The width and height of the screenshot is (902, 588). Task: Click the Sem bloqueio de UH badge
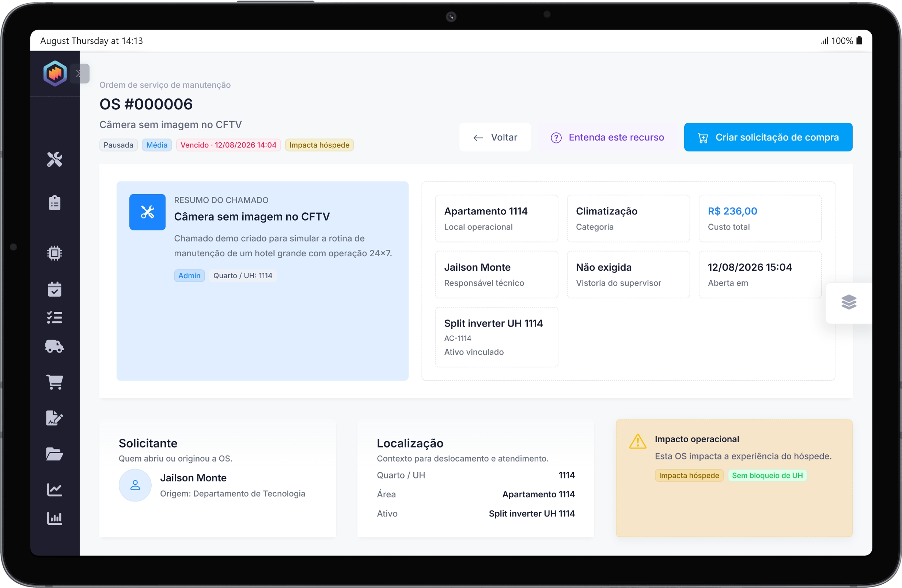coord(768,476)
